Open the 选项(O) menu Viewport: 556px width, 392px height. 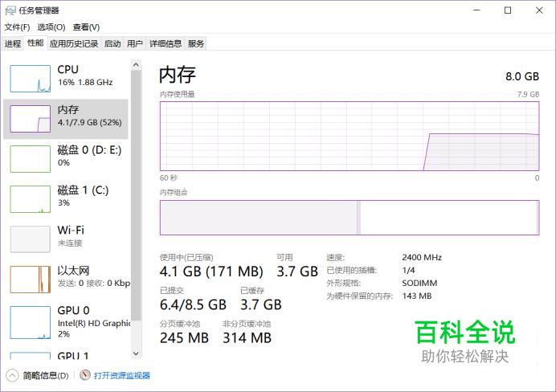51,27
